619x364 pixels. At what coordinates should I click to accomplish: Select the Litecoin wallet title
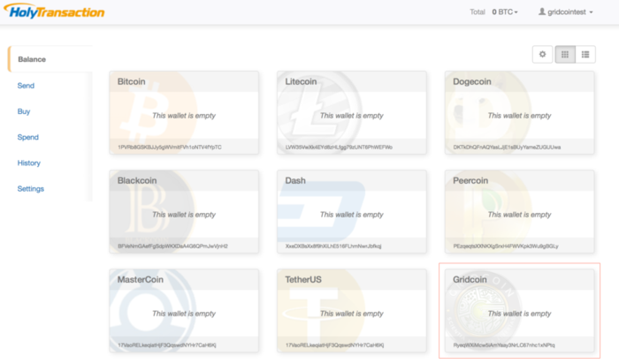(301, 81)
